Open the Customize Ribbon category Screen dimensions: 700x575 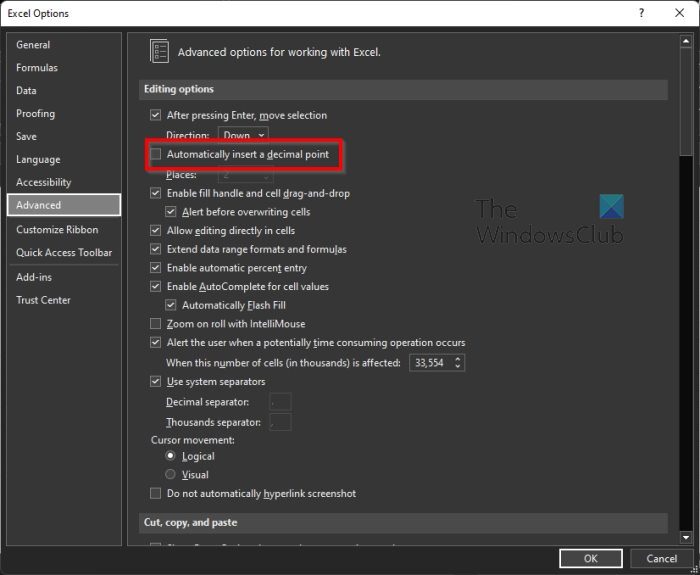(x=64, y=229)
